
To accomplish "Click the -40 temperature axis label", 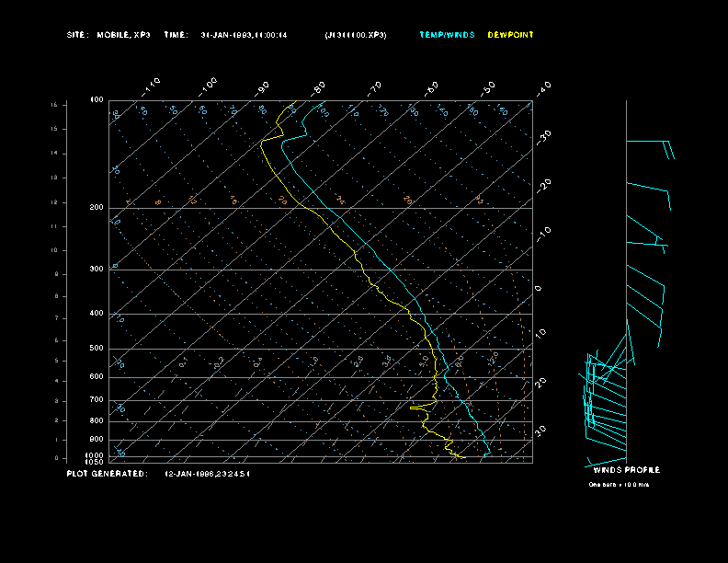I will pos(543,88).
